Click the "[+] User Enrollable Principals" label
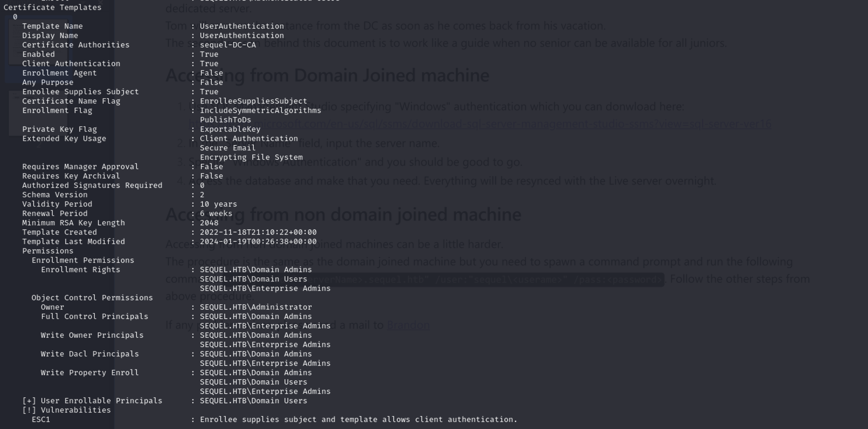 (92, 400)
